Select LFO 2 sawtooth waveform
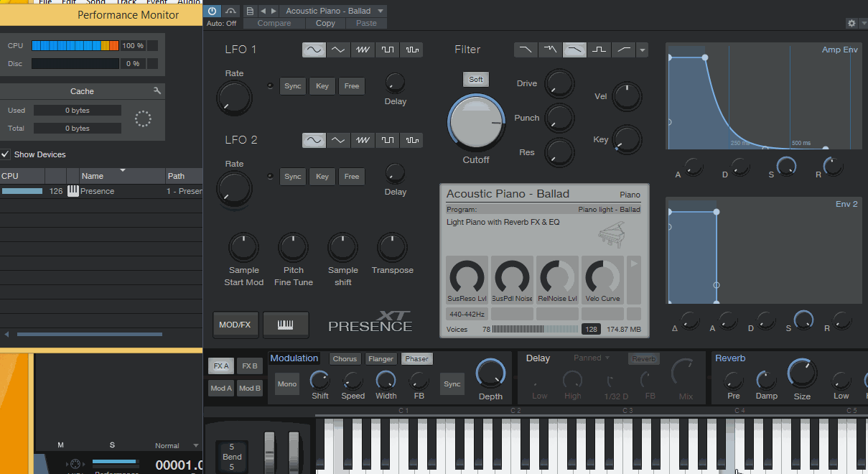 tap(363, 140)
